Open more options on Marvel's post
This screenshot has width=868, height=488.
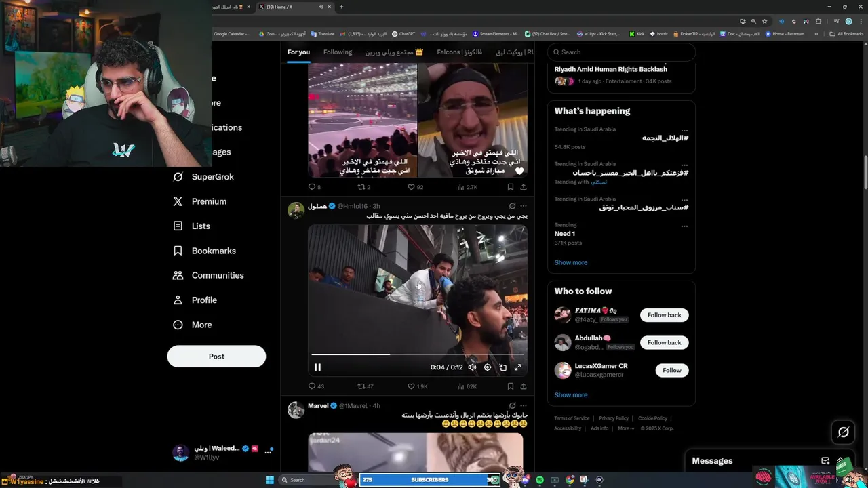coord(523,405)
